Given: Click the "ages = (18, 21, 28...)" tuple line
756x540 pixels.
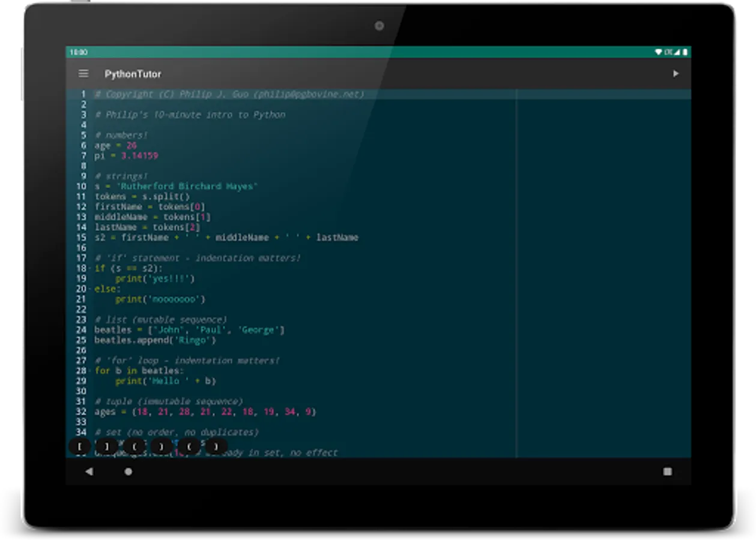Looking at the screenshot, I should tap(205, 411).
